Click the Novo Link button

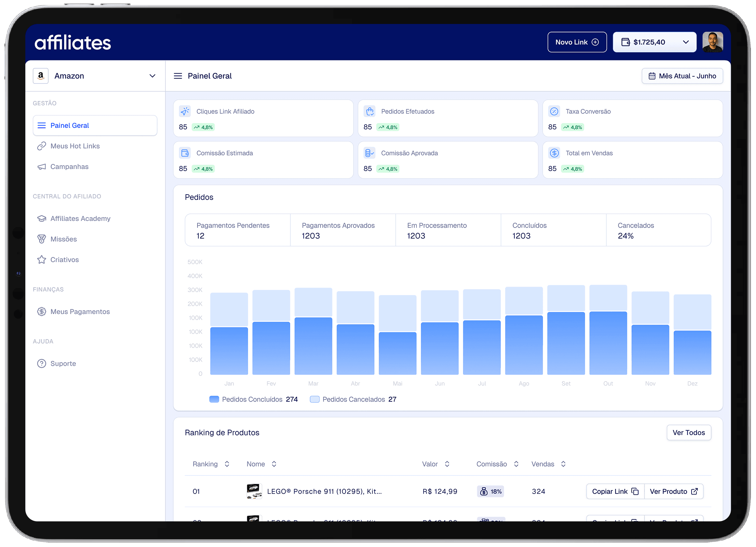click(577, 42)
